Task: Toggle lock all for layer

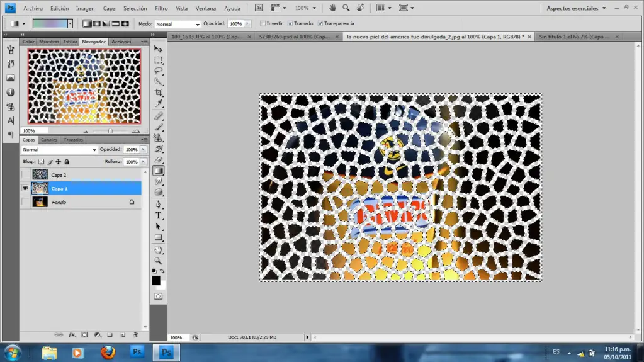Action: [67, 161]
